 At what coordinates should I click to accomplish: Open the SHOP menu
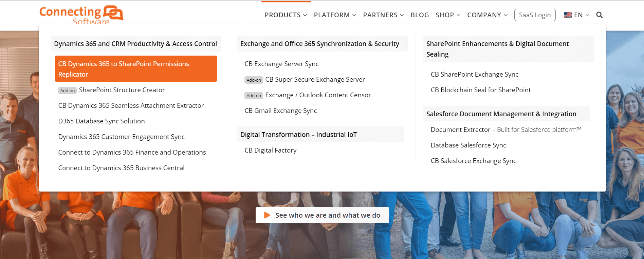click(x=445, y=15)
